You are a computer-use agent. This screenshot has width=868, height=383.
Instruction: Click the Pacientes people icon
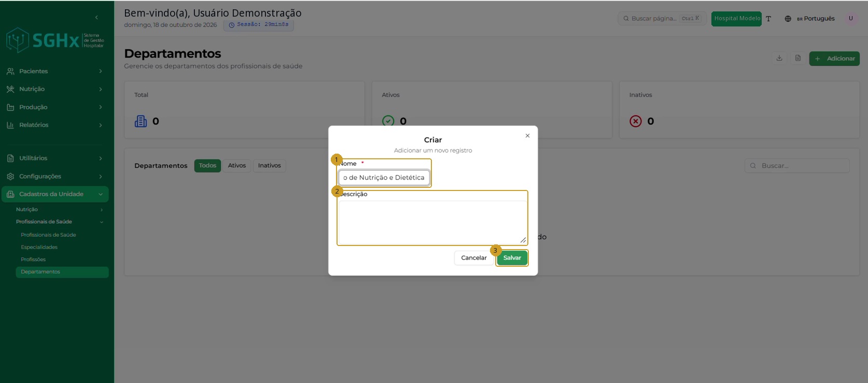pyautogui.click(x=10, y=71)
